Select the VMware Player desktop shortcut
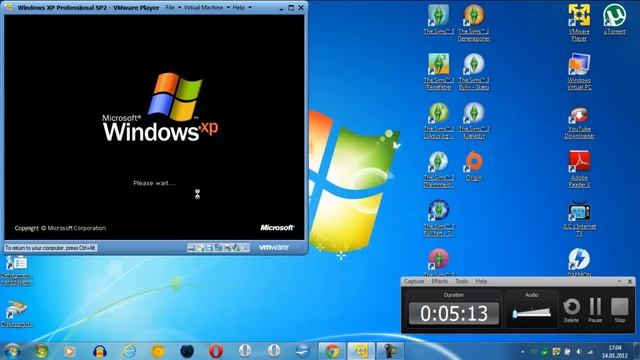Image resolution: width=640 pixels, height=360 pixels. pyautogui.click(x=579, y=23)
